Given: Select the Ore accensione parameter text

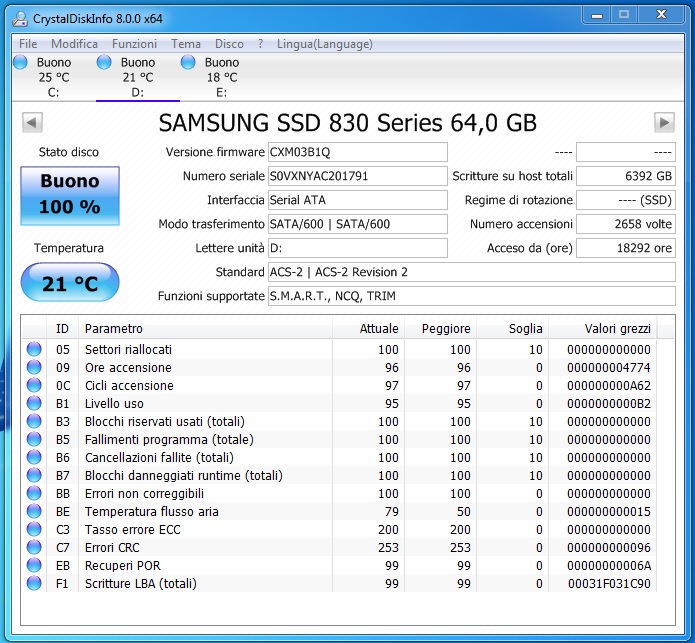Looking at the screenshot, I should [x=128, y=367].
